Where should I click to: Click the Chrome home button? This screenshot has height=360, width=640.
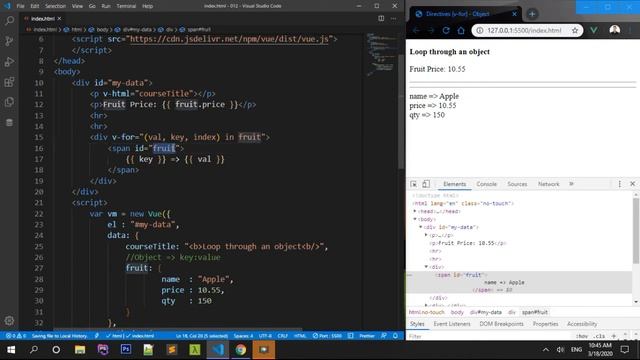pos(461,30)
